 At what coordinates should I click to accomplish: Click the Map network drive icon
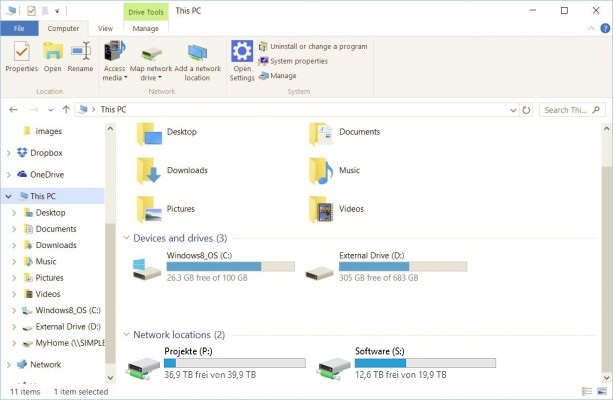click(152, 53)
